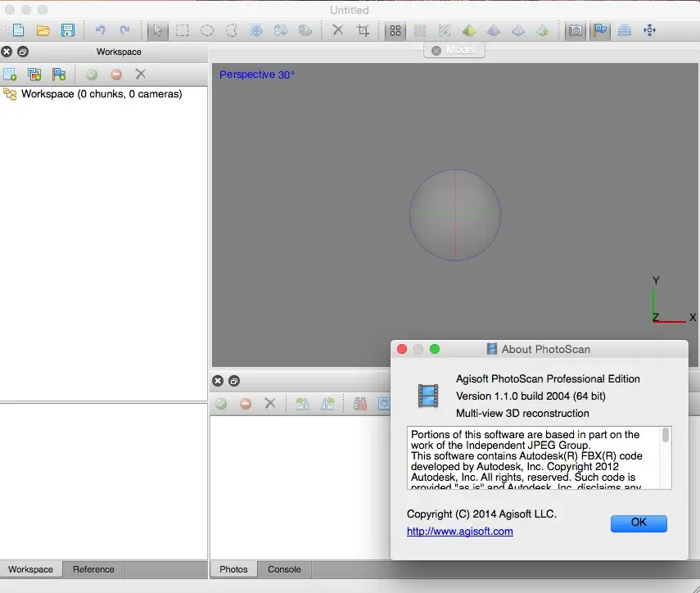Float the Workspace panel
700x593 pixels.
tap(23, 52)
